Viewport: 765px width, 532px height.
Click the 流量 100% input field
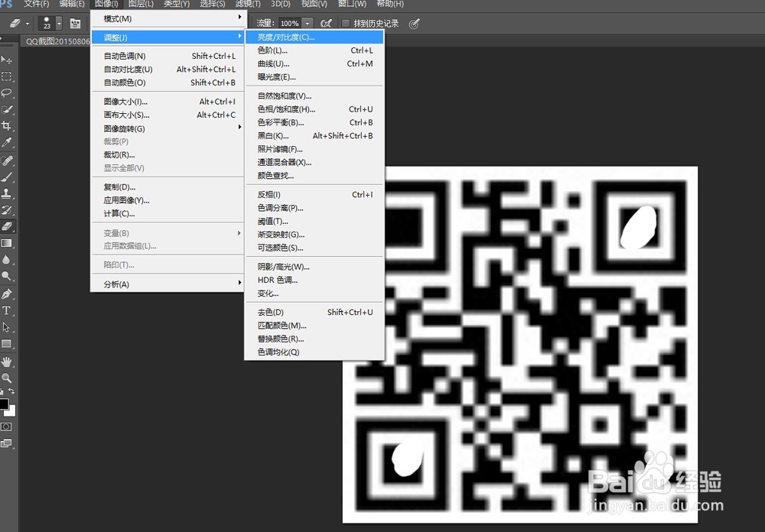click(290, 24)
